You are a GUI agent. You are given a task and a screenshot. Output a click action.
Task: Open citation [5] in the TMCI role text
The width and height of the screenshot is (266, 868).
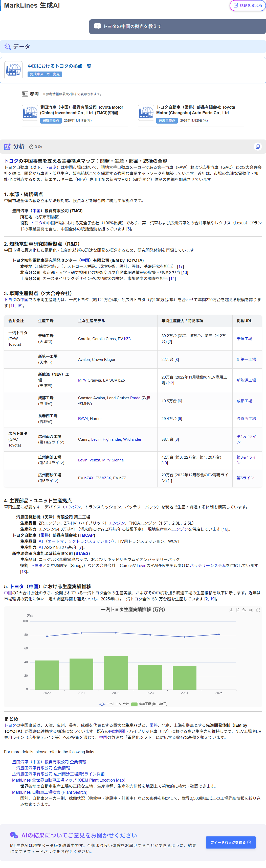[128, 229]
